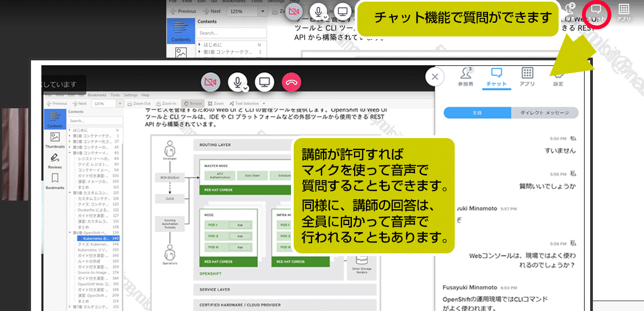The image size is (644, 311).
Task: Select the Zoom tool in front reader toolbar
Action: point(216,104)
